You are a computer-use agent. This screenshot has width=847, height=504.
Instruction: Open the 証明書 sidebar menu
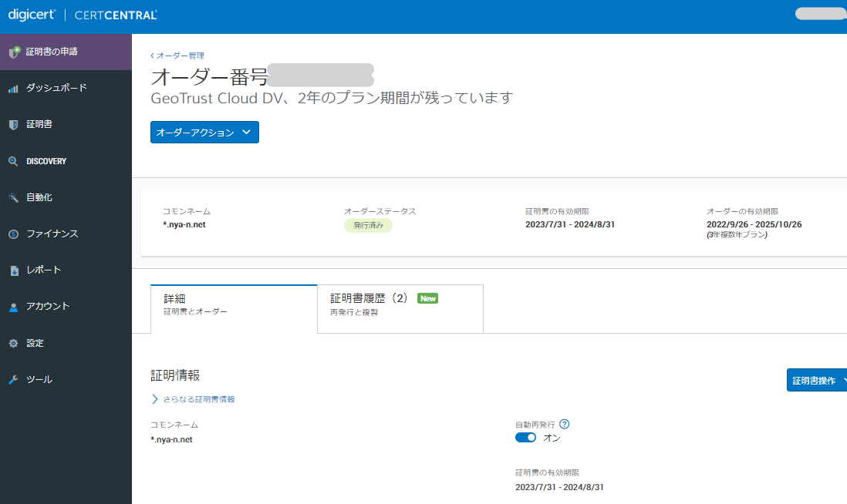point(66,125)
